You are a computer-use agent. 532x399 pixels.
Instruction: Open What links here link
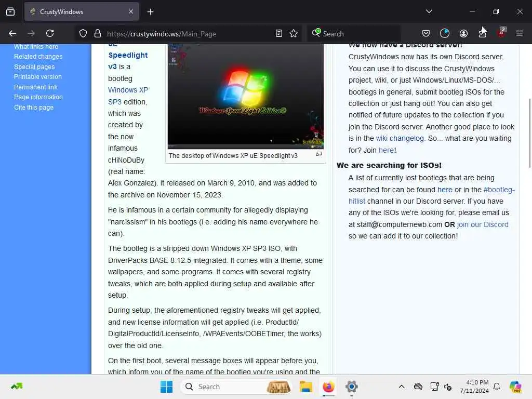point(36,47)
